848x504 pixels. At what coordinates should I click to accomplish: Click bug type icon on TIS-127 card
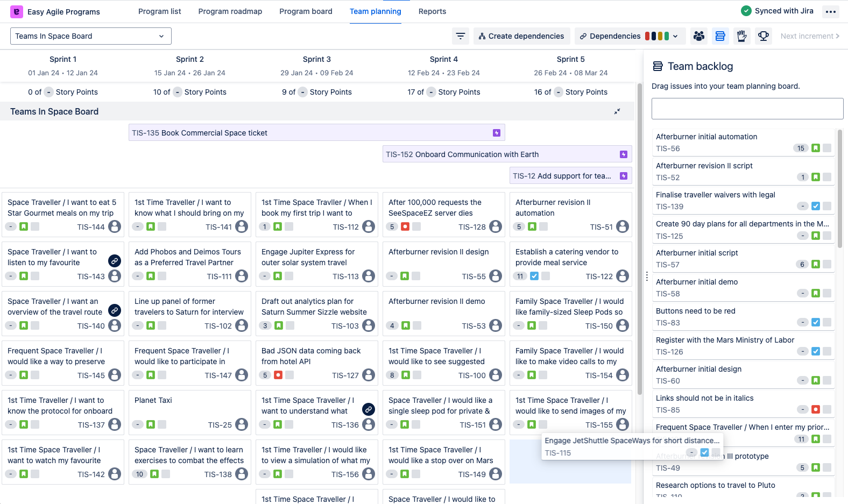click(278, 375)
